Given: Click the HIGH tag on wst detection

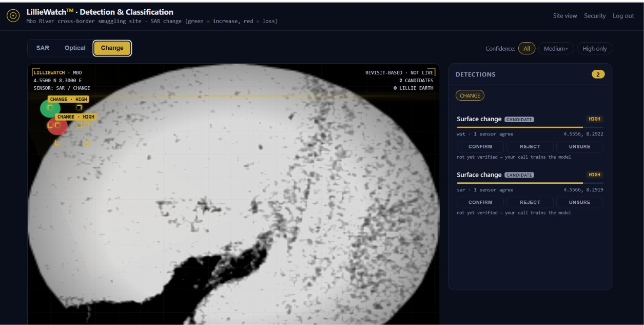Looking at the screenshot, I should click(x=595, y=119).
